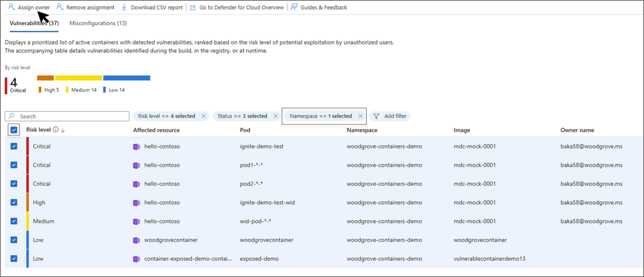Click image cell woodgrovecontainer in Low row
Screen dimensions: 644x277
point(480,240)
